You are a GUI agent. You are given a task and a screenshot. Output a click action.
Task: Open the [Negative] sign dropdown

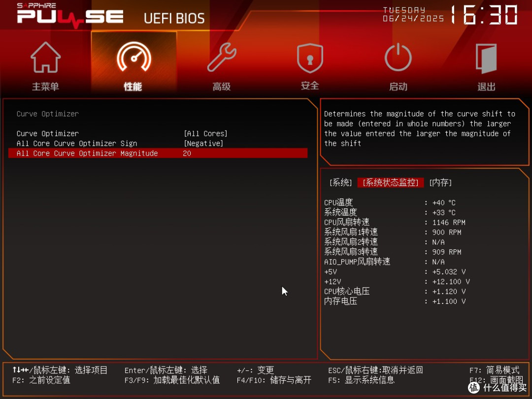coord(203,143)
